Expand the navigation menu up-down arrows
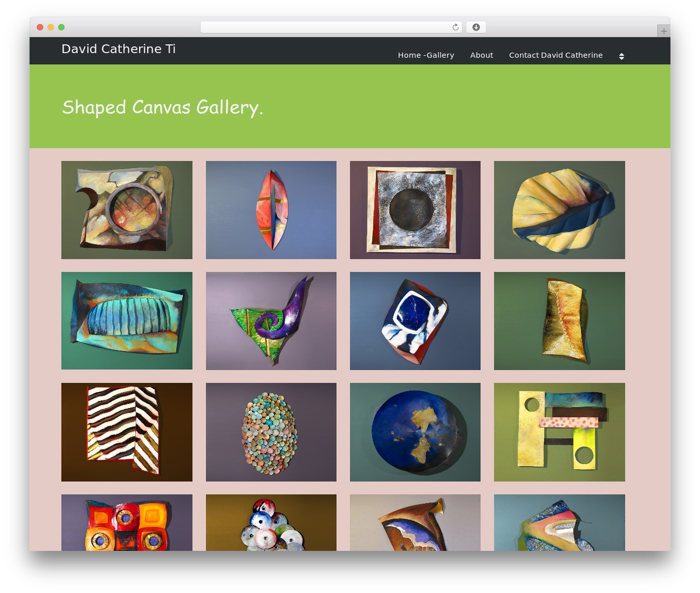Image resolution: width=700 pixels, height=593 pixels. [x=621, y=56]
